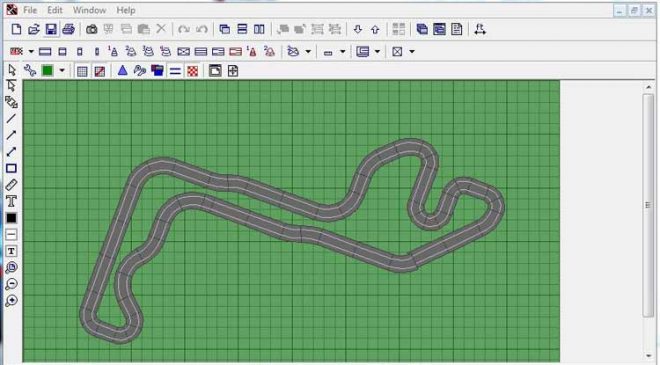Insert the red curve piece numbered 1
Image resolution: width=660 pixels, height=365 pixels.
[252, 51]
